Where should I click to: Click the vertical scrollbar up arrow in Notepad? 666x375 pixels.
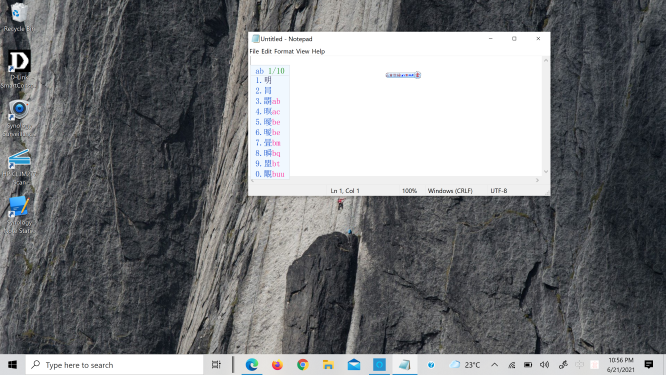pos(546,60)
